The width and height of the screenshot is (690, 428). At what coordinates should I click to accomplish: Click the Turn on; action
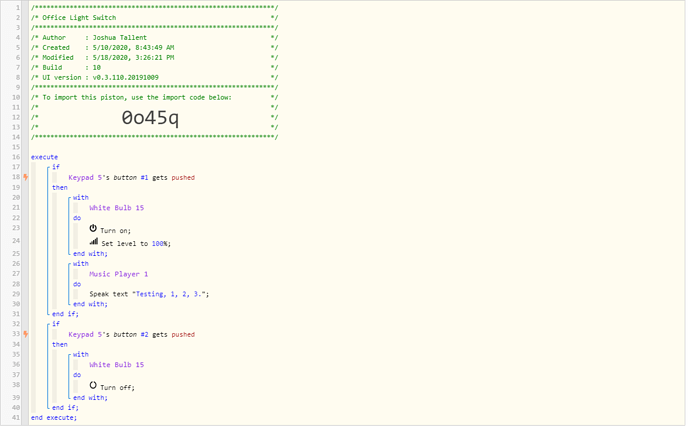click(115, 230)
